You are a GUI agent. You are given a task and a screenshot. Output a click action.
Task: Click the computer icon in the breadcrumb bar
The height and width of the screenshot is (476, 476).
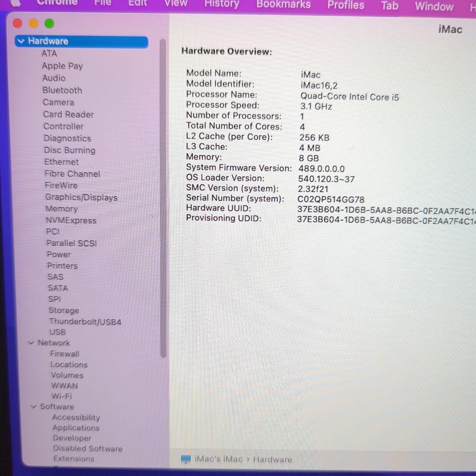(186, 459)
